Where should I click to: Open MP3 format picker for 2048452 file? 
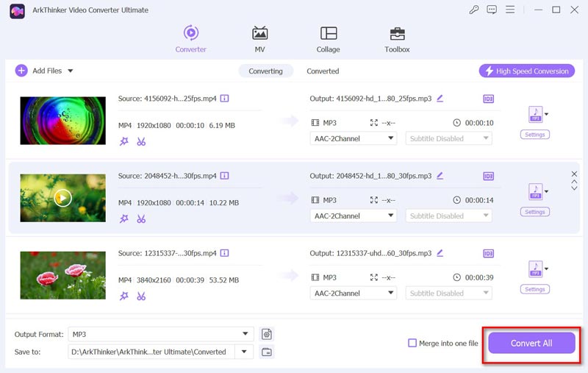pyautogui.click(x=538, y=191)
